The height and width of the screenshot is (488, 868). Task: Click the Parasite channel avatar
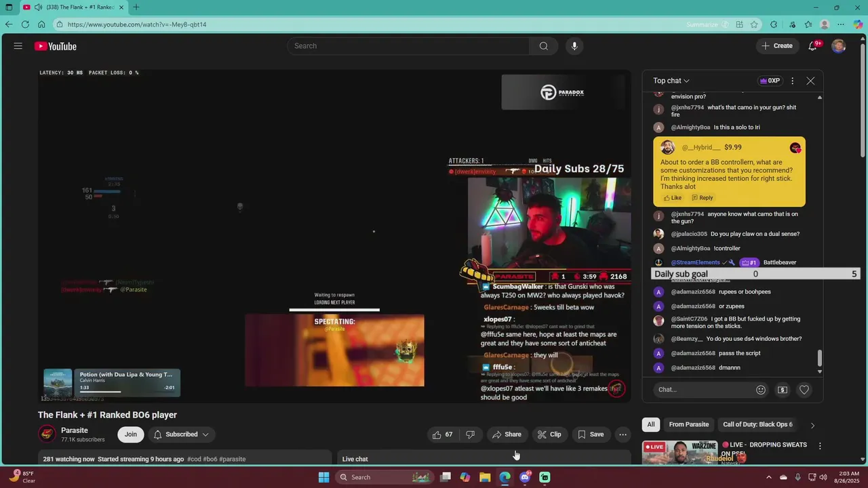pyautogui.click(x=47, y=434)
